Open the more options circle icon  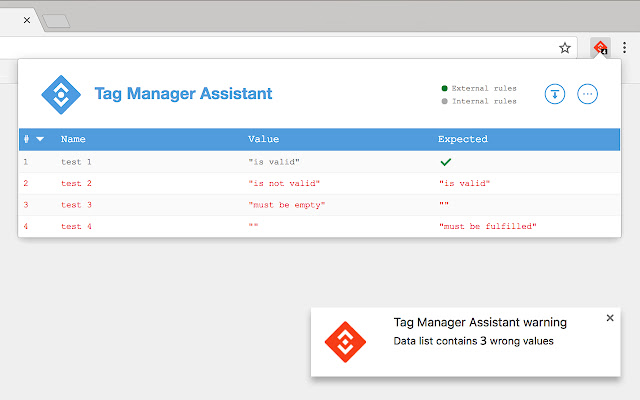click(587, 94)
